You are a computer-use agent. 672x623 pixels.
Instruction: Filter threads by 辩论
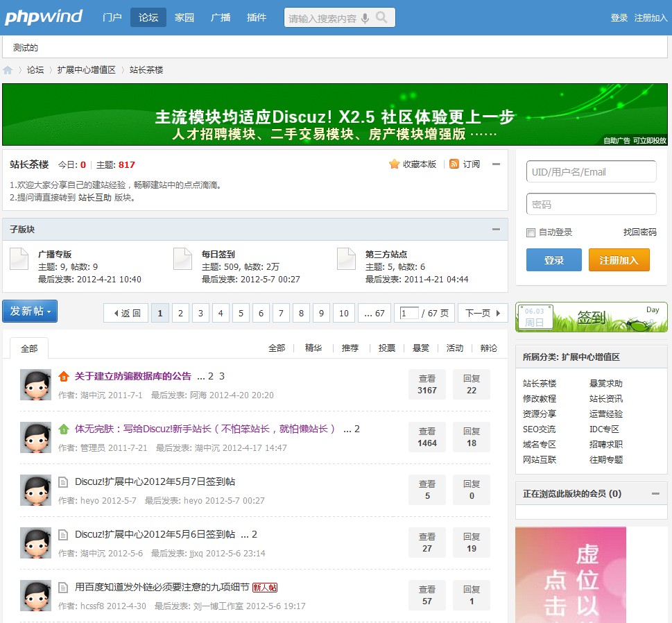(x=489, y=348)
